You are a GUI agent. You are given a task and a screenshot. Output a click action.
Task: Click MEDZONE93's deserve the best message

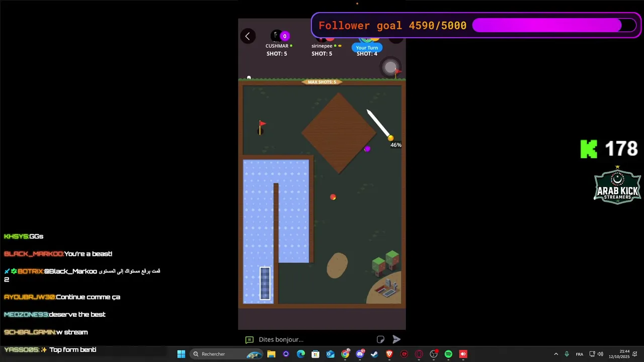click(x=55, y=315)
